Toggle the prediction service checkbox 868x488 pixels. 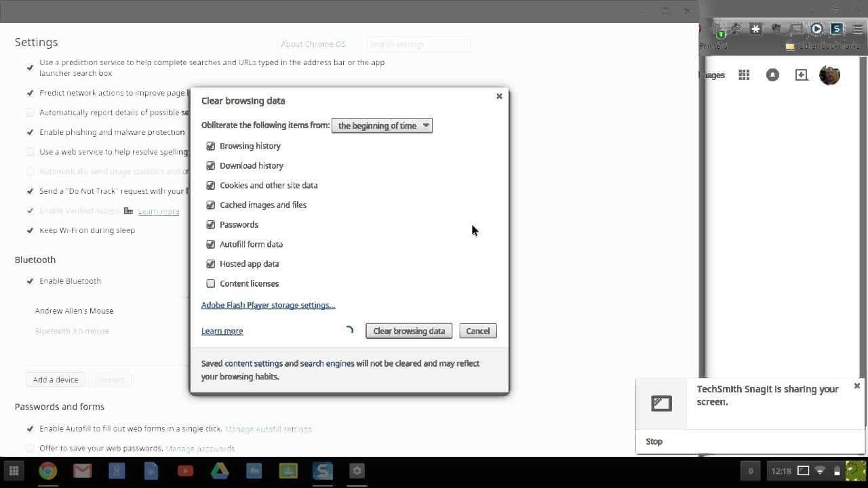pos(30,68)
